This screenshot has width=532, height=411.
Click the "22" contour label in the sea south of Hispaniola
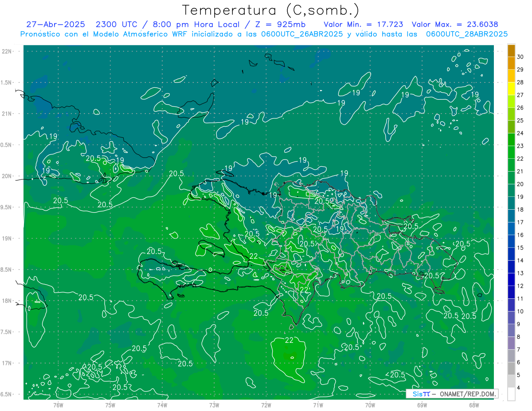coord(289,341)
